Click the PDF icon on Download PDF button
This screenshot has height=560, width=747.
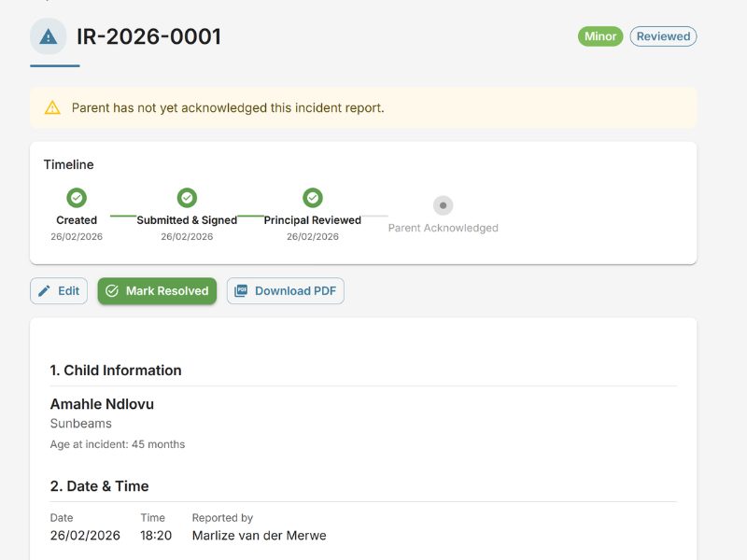[x=243, y=290]
